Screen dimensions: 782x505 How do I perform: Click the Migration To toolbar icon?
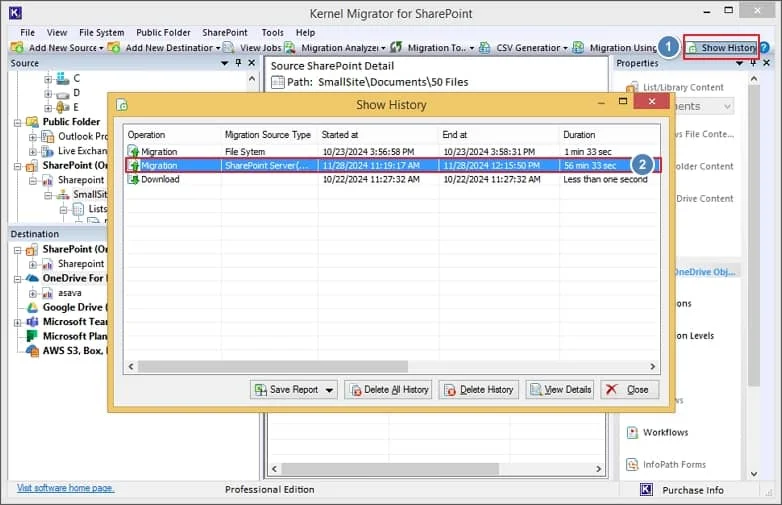coord(396,47)
